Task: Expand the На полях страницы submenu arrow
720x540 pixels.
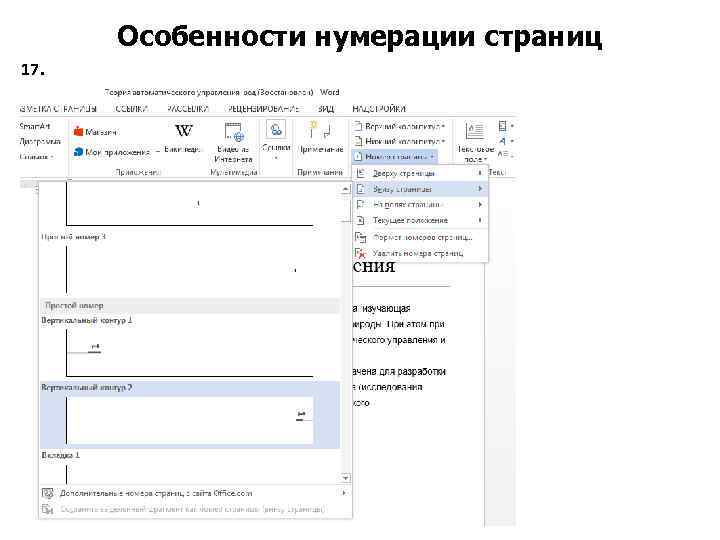Action: [x=480, y=204]
